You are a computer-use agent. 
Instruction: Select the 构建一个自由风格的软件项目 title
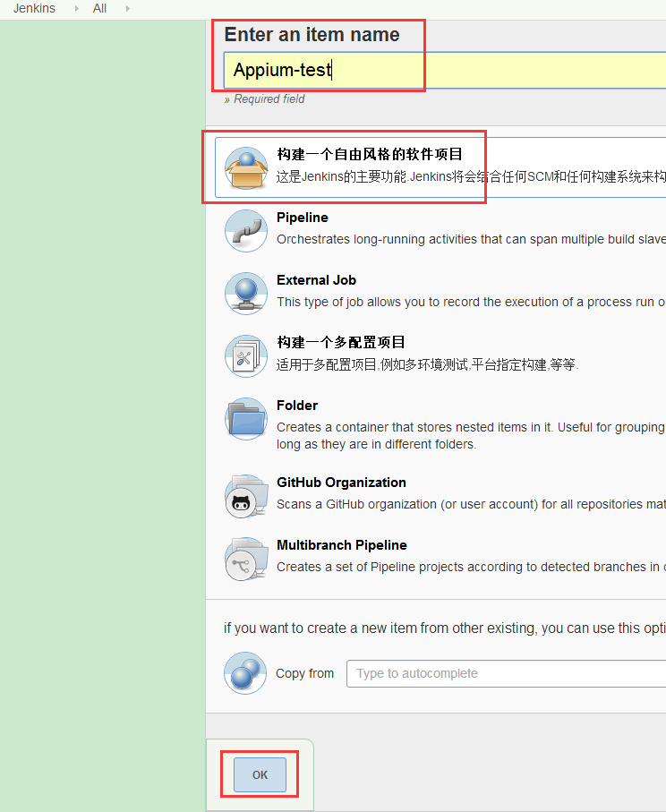coord(369,154)
